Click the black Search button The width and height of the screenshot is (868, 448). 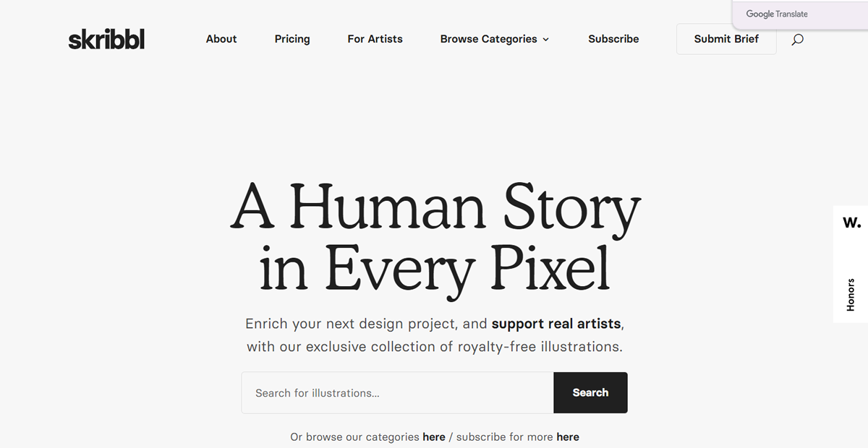pos(590,392)
